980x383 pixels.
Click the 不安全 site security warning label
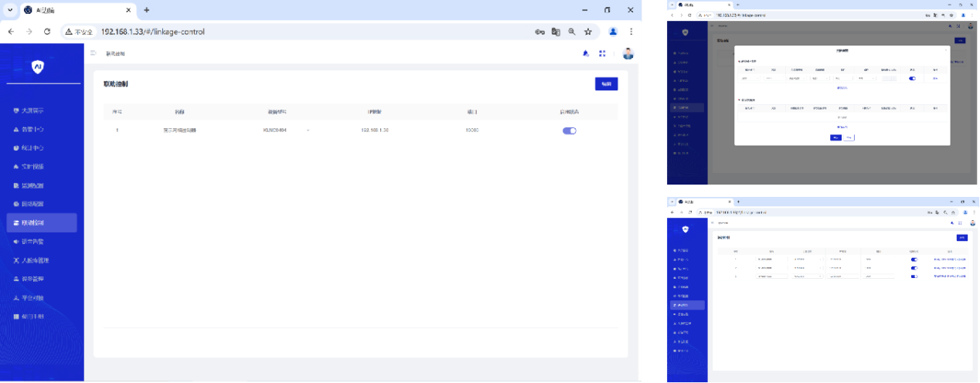point(79,32)
